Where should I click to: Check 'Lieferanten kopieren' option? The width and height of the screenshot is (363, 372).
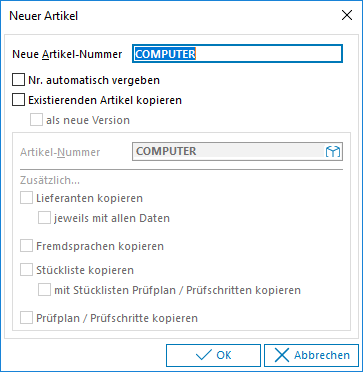point(26,198)
